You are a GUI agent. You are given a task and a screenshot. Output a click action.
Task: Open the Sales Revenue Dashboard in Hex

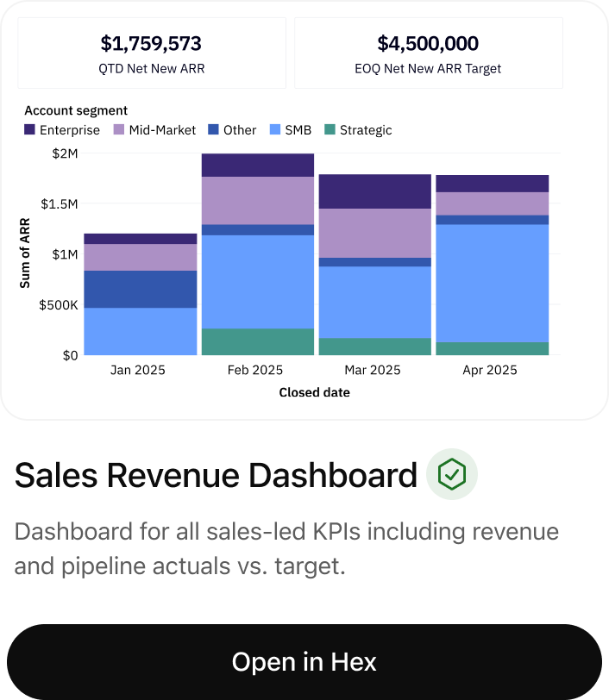click(304, 661)
